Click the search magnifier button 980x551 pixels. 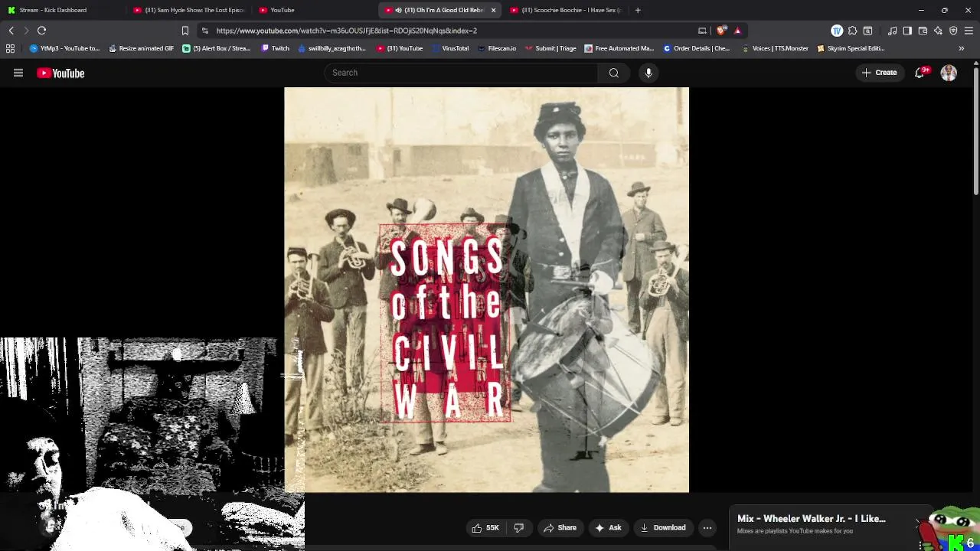613,73
